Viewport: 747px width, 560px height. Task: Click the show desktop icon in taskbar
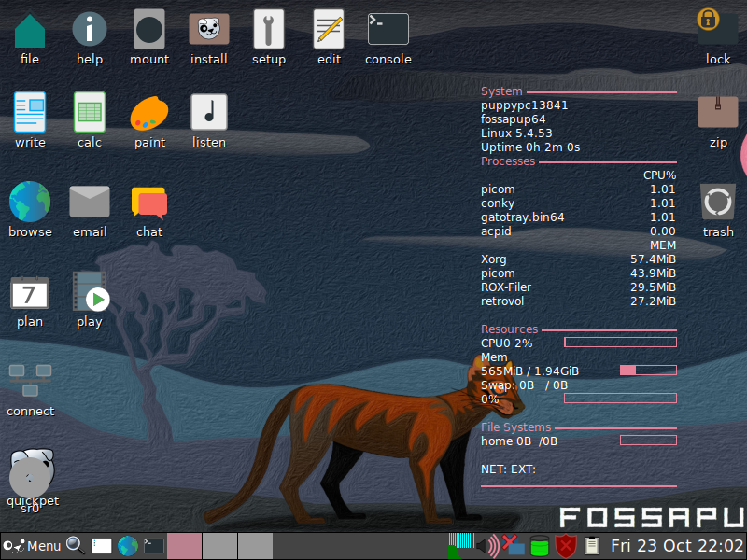point(102,546)
